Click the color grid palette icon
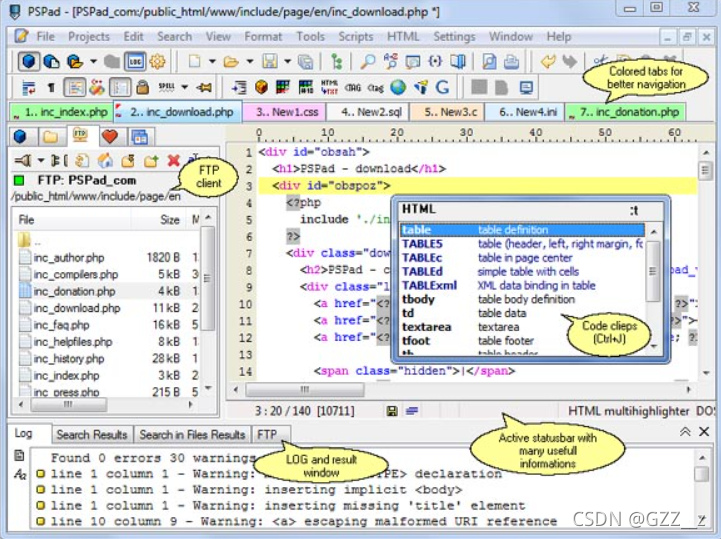This screenshot has height=539, width=721. [283, 87]
